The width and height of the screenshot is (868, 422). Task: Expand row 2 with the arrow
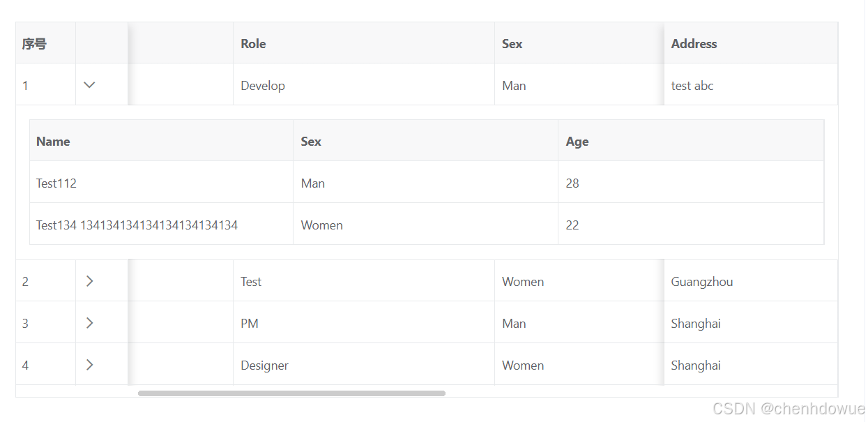[89, 281]
